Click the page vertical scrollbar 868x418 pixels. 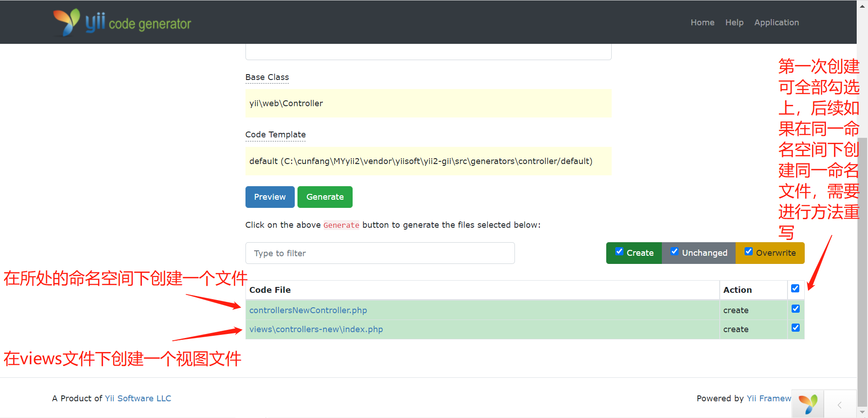[862, 271]
